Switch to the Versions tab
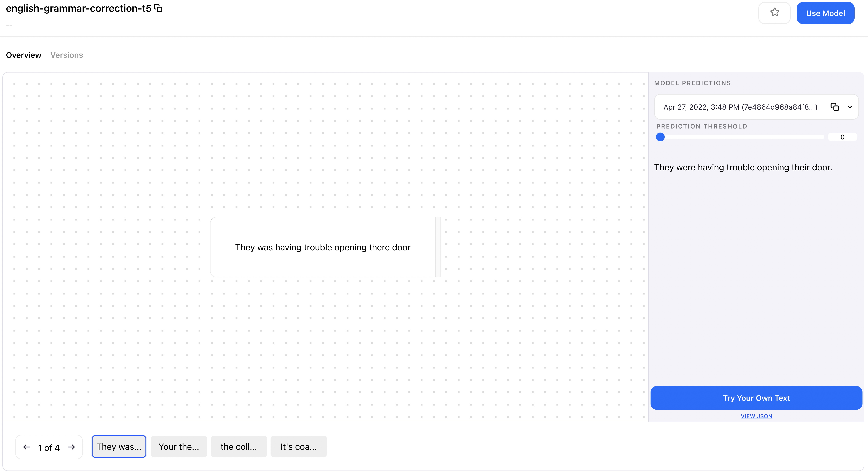 click(66, 55)
